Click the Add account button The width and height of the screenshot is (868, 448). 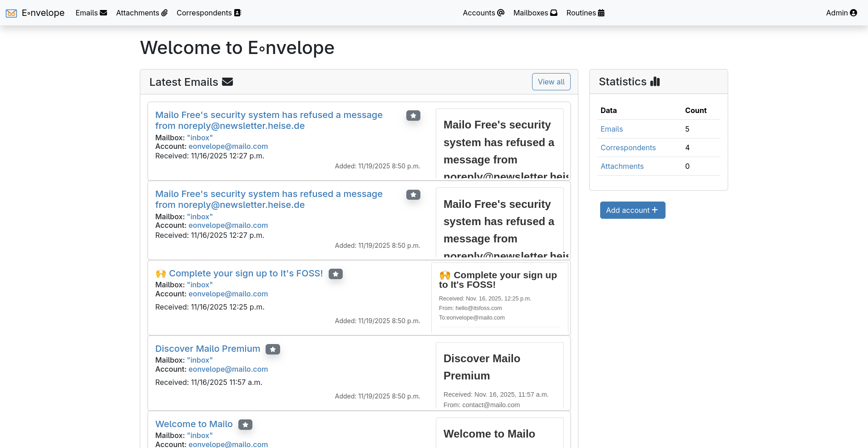[x=632, y=210]
